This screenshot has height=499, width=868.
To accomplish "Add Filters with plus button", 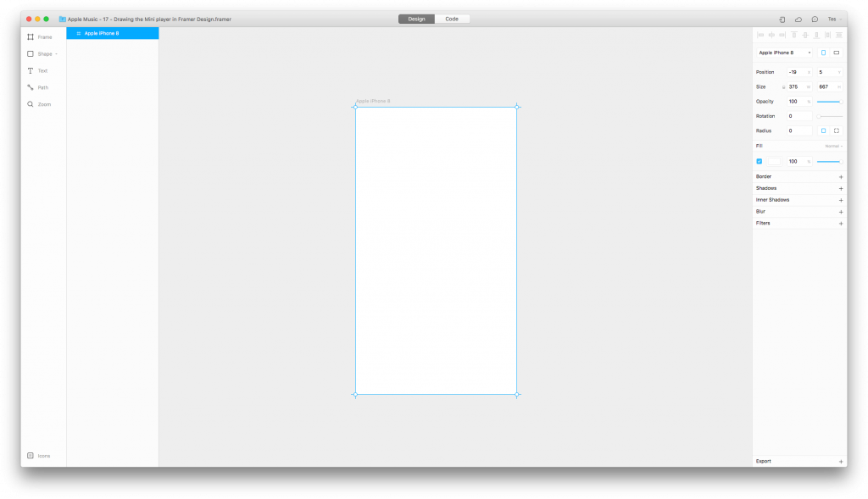I will coord(841,224).
